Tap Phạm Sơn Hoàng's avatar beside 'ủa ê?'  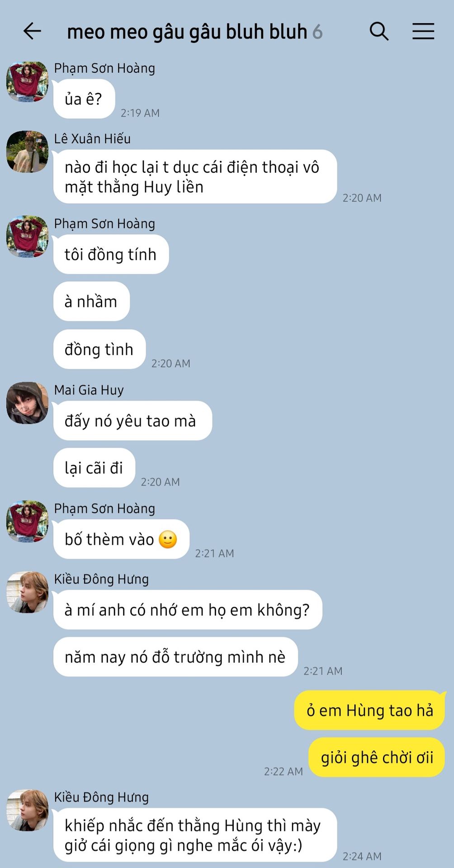coord(27,81)
